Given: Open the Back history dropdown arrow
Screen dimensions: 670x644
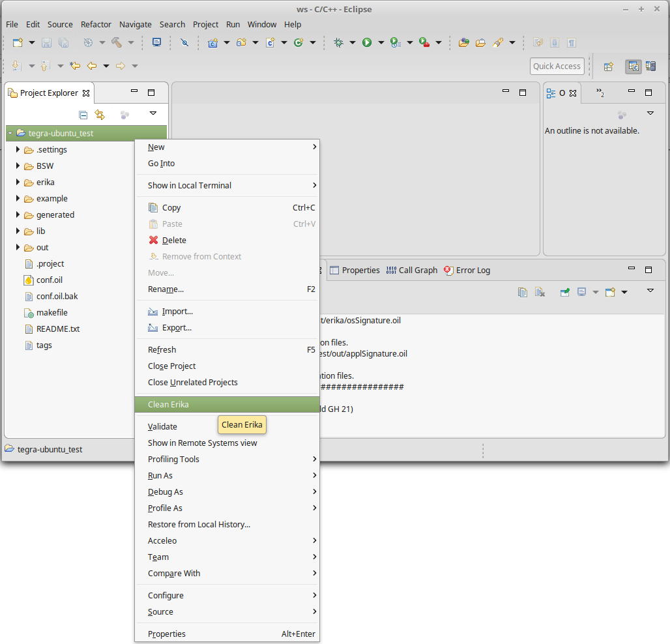Looking at the screenshot, I should (x=106, y=66).
